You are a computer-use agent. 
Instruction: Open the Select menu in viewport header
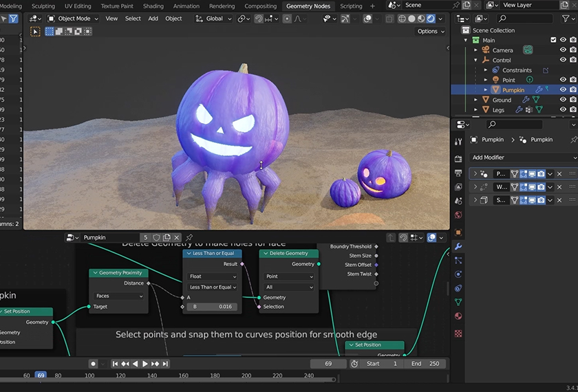133,19
